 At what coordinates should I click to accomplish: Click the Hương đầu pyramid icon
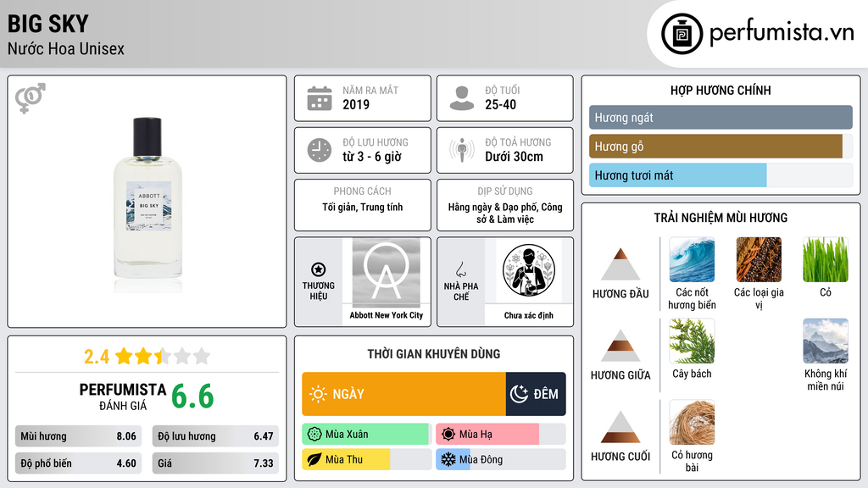(620, 264)
